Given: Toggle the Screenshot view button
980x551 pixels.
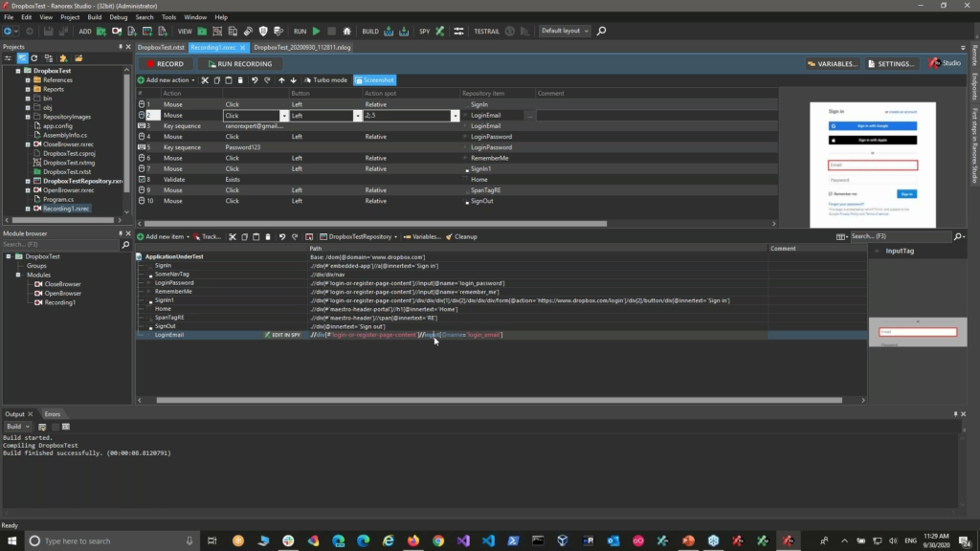Looking at the screenshot, I should pos(374,80).
